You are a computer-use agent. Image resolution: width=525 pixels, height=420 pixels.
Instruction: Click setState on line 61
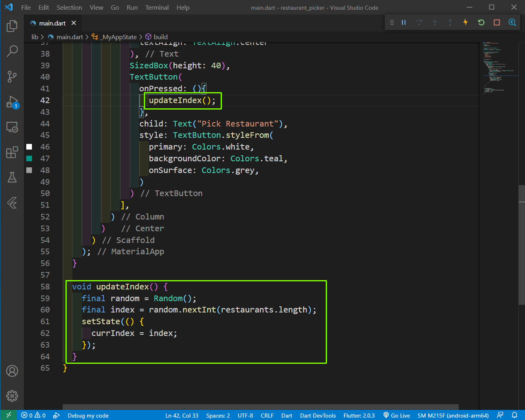click(101, 321)
